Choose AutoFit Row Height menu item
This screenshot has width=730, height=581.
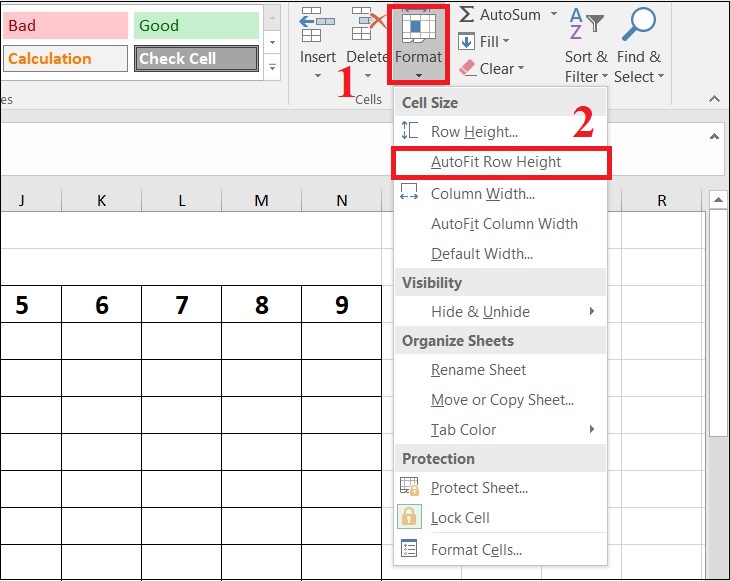[x=496, y=162]
